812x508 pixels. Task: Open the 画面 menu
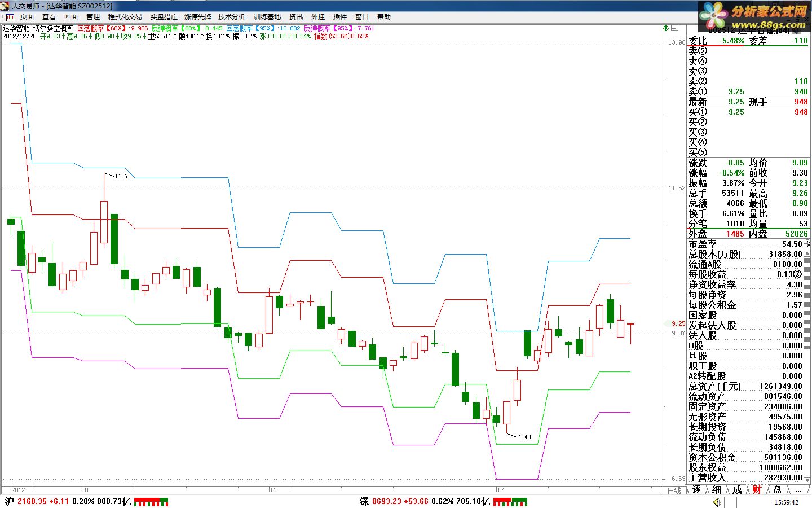[71, 17]
